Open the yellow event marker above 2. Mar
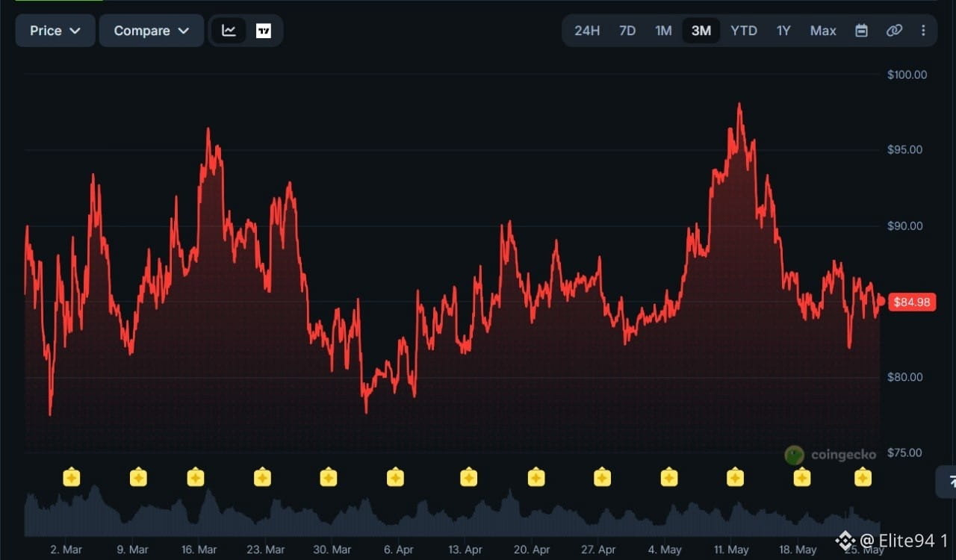Screen dimensions: 956x560 pos(72,476)
